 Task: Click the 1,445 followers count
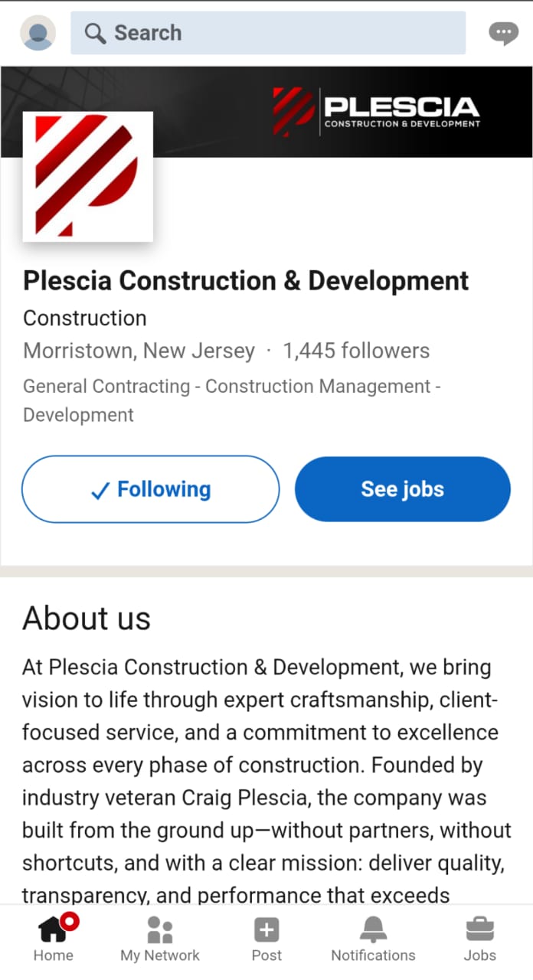click(356, 351)
